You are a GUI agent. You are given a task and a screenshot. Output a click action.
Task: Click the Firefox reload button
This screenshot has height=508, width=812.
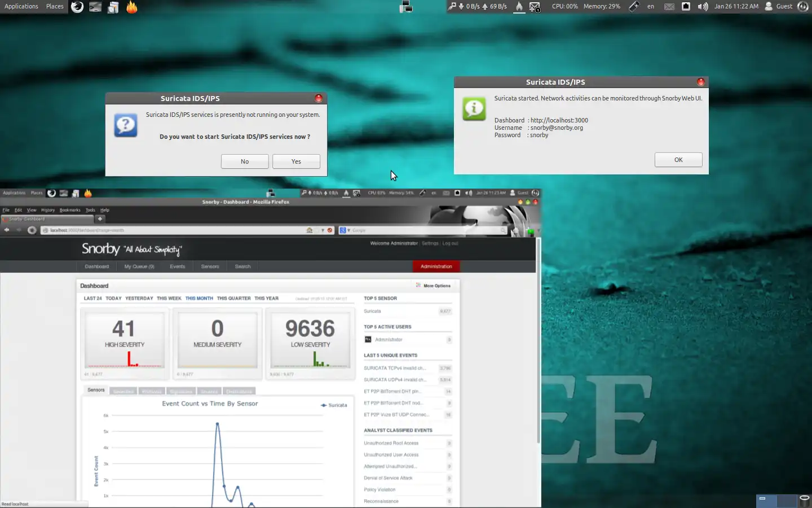click(32, 230)
